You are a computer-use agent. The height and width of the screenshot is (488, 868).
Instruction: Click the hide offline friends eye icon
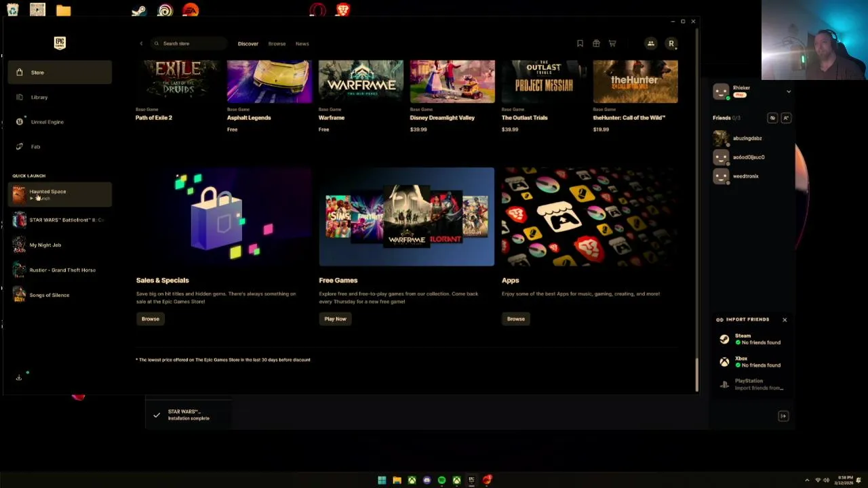coord(772,118)
